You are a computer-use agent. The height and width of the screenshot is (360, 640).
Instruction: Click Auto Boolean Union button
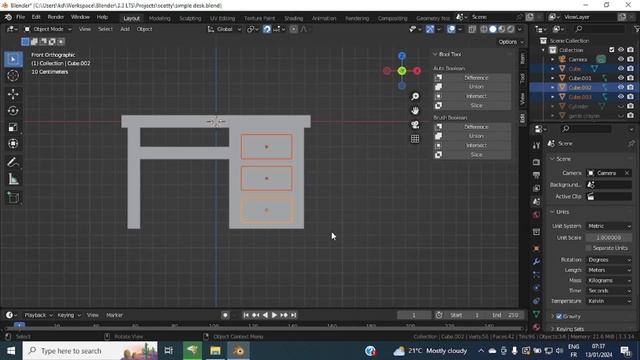[x=472, y=87]
